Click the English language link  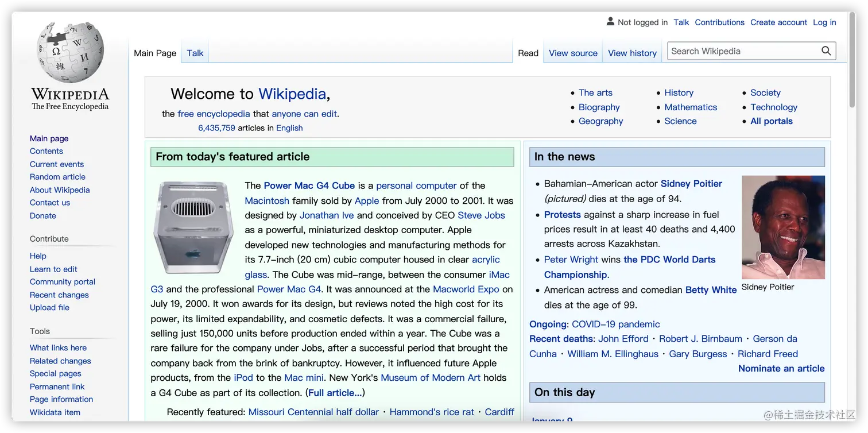(289, 128)
